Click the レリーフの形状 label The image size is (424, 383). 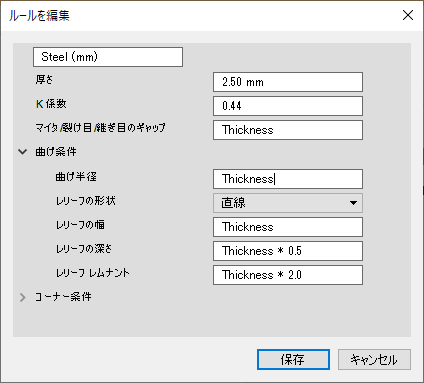tap(85, 201)
